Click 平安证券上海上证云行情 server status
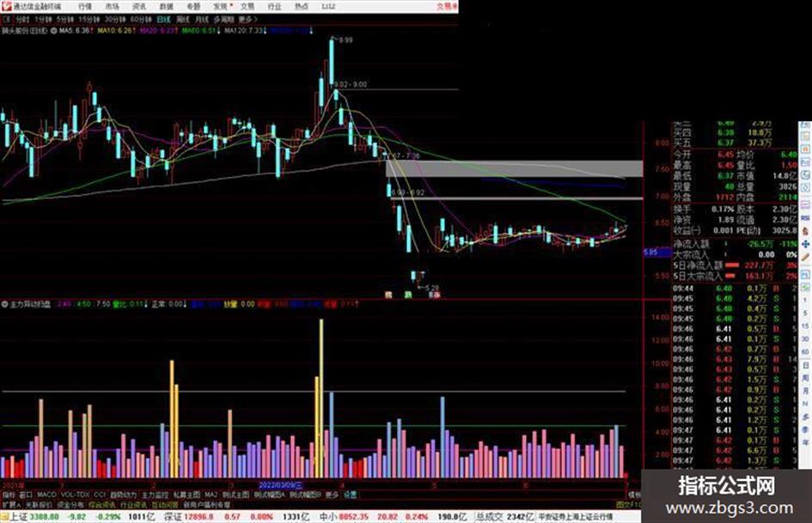The image size is (812, 523). coord(576,517)
